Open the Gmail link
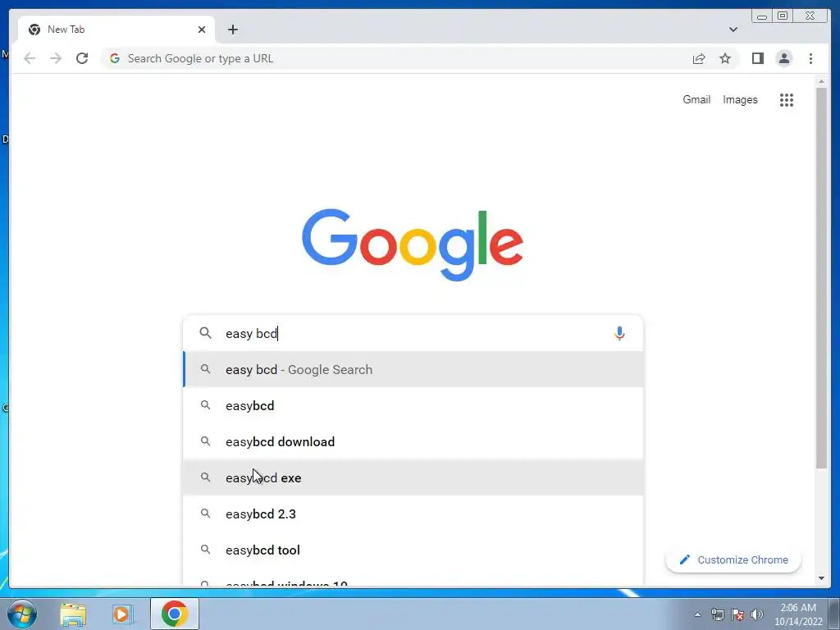840x630 pixels. coord(696,99)
